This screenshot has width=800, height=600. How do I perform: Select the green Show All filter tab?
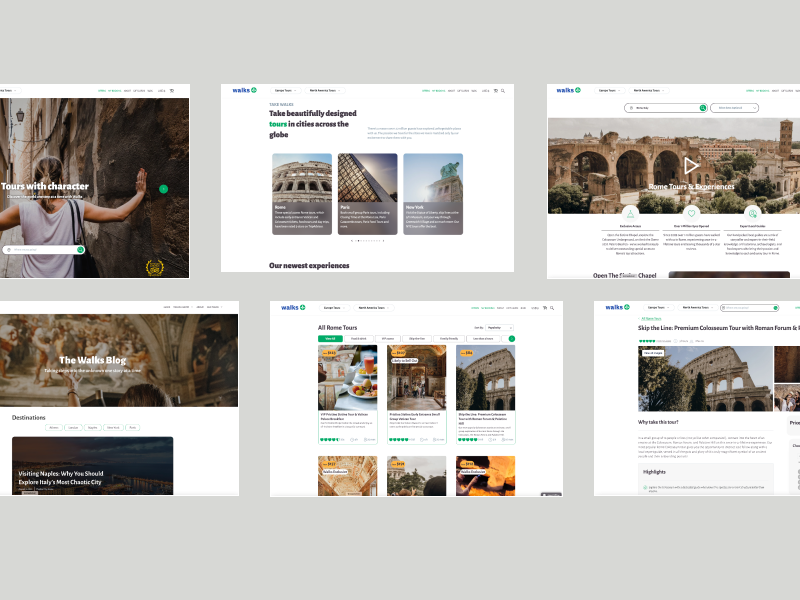329,339
